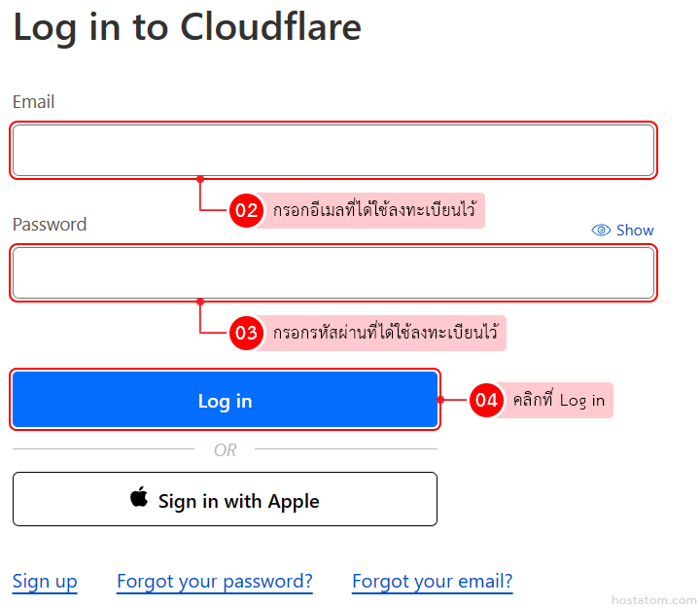Click the red 03 step badge

[247, 333]
